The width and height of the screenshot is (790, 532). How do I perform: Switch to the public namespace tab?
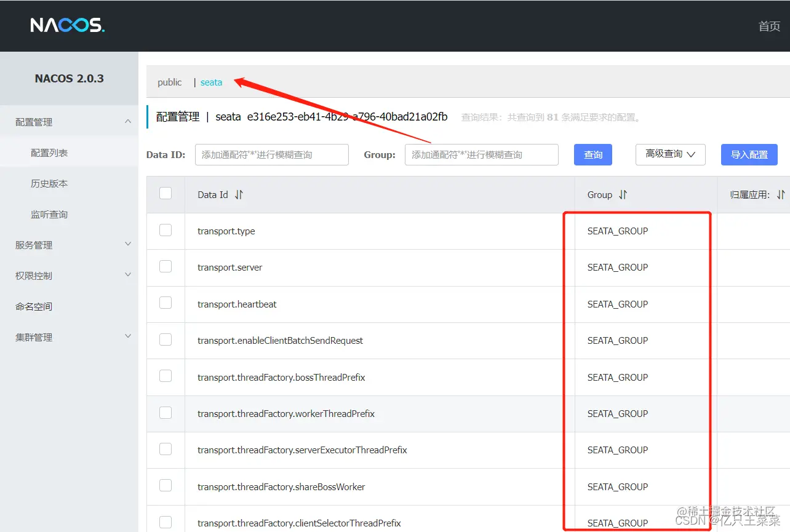pyautogui.click(x=170, y=82)
